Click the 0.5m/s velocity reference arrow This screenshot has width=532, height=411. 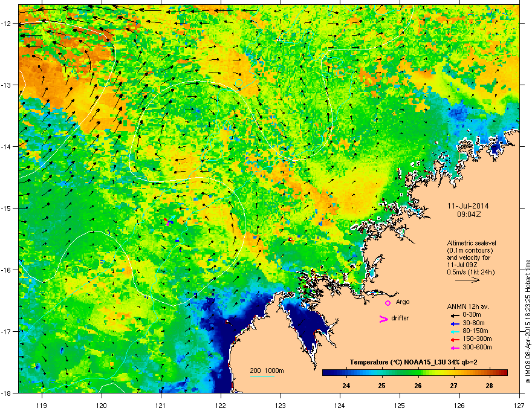[x=467, y=280]
